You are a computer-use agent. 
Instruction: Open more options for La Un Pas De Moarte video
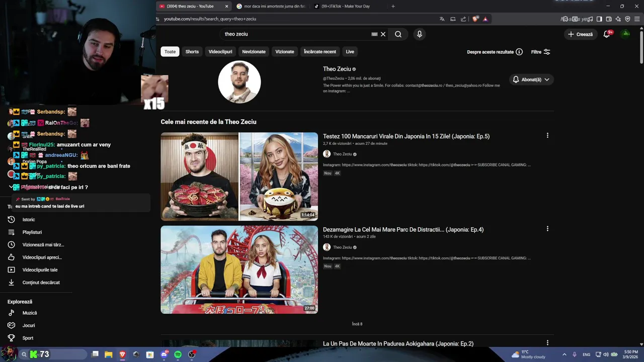point(547,343)
